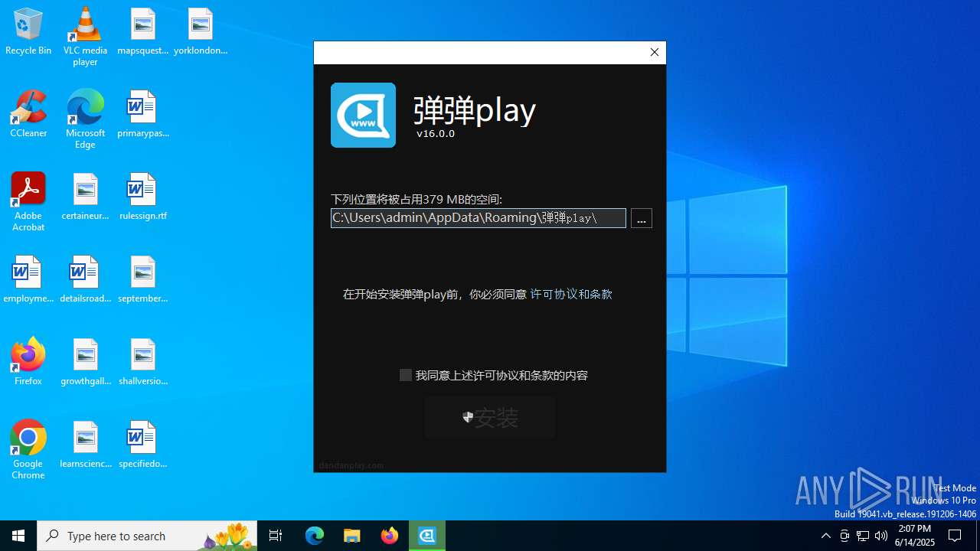The image size is (980, 551).
Task: Select the Google Chrome desktop shortcut
Action: pyautogui.click(x=28, y=450)
